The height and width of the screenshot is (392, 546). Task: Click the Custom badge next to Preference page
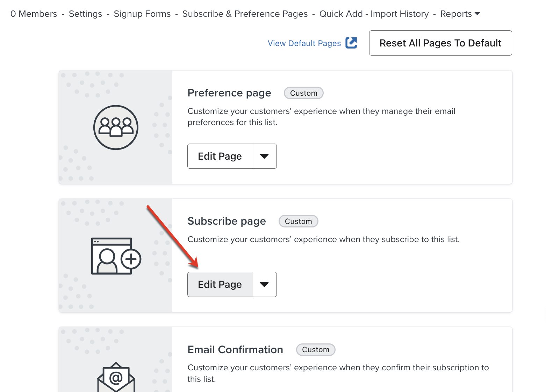[303, 93]
